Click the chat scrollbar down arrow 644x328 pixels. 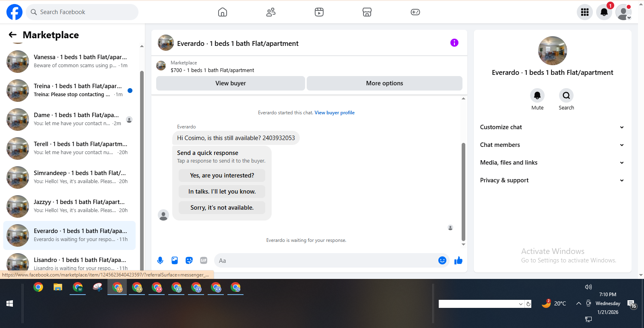(463, 244)
